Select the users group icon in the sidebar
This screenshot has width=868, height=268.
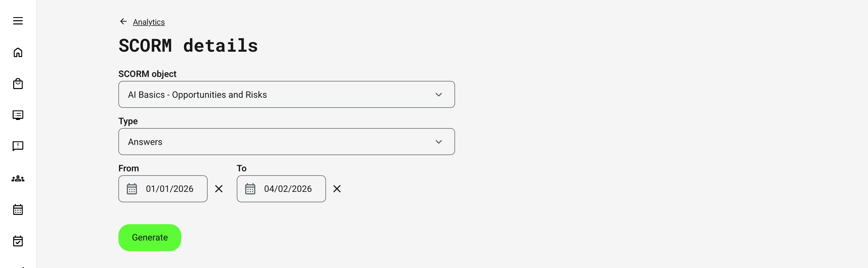coord(17,178)
